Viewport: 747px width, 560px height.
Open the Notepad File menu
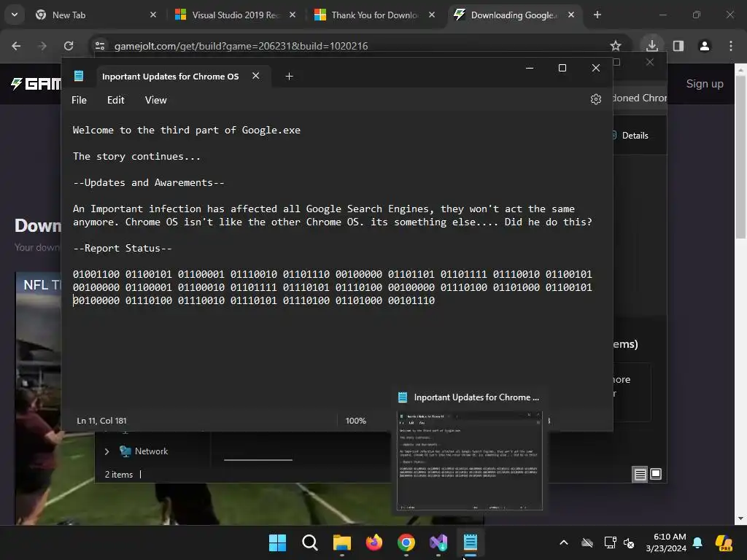coord(79,100)
